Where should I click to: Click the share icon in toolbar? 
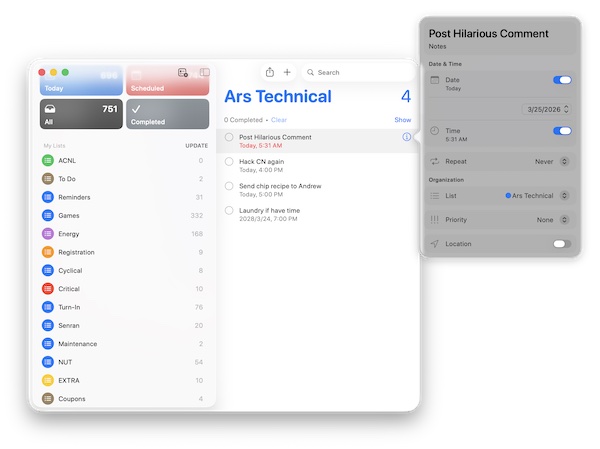point(270,72)
